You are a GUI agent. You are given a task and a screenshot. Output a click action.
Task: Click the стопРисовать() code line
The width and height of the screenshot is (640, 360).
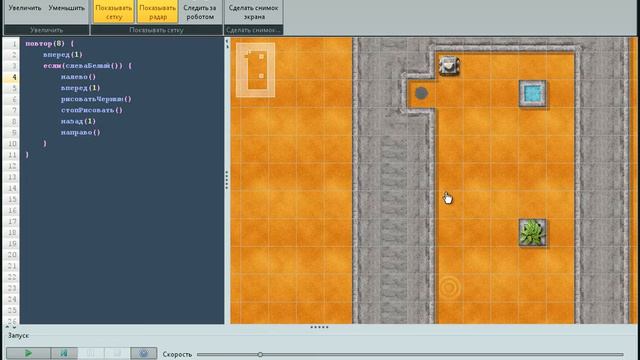pyautogui.click(x=92, y=110)
